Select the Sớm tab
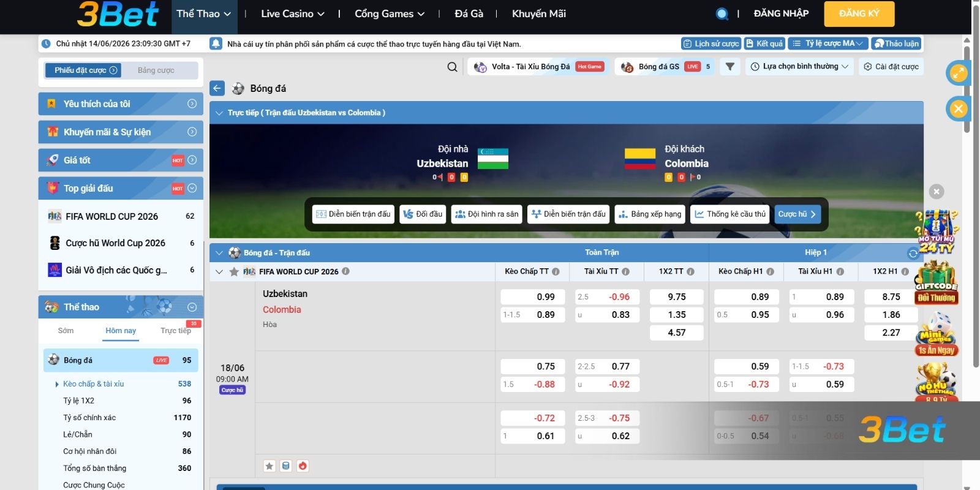980x490 pixels. click(66, 331)
